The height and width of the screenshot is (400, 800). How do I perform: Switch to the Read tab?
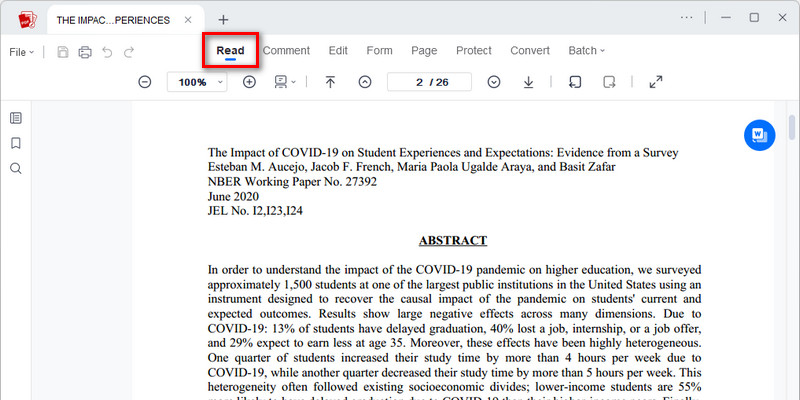coord(230,51)
